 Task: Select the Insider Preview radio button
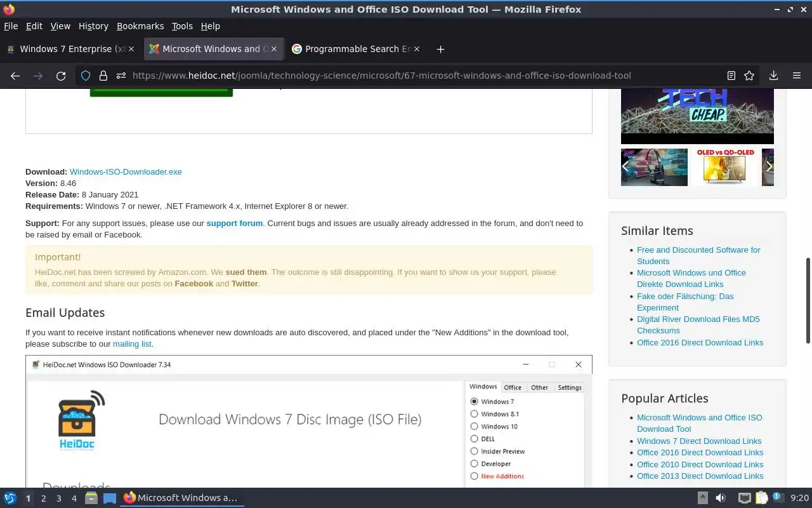[x=474, y=451]
